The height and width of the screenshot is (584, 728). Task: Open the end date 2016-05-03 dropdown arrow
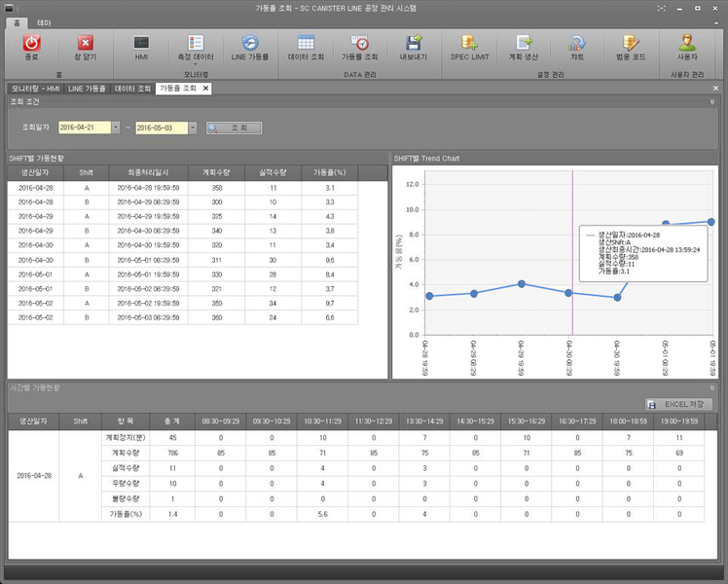[192, 128]
